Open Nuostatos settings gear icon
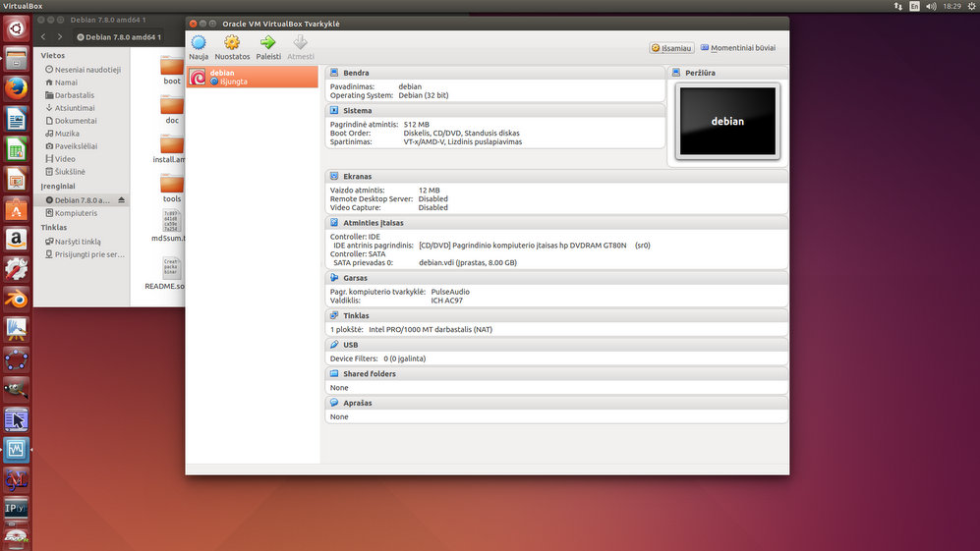The image size is (980, 551). [232, 43]
